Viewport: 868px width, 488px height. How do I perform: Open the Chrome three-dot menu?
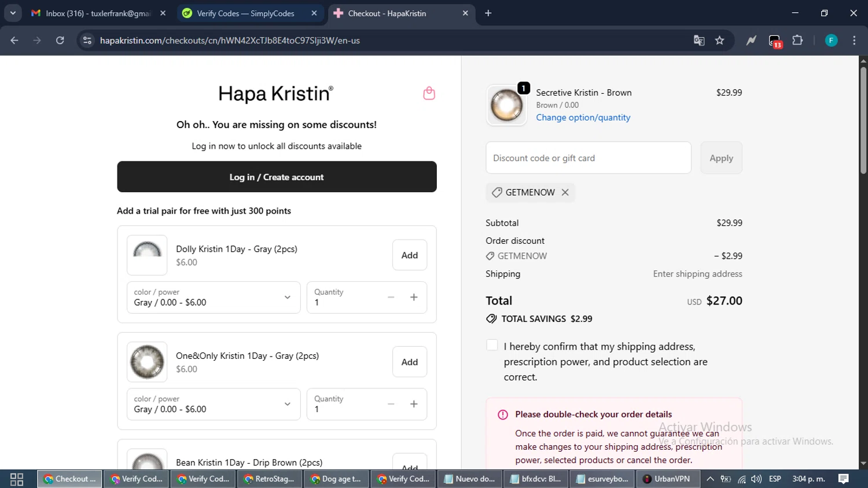click(854, 41)
